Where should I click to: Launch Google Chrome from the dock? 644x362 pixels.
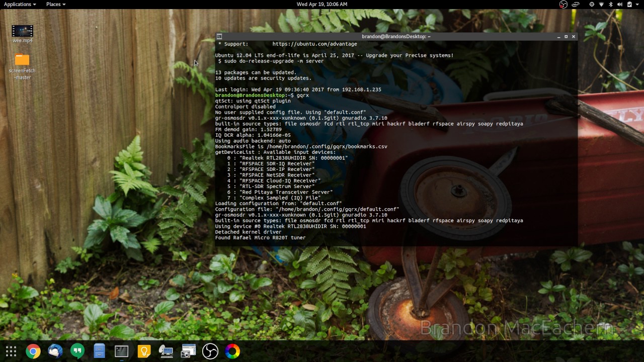33,351
